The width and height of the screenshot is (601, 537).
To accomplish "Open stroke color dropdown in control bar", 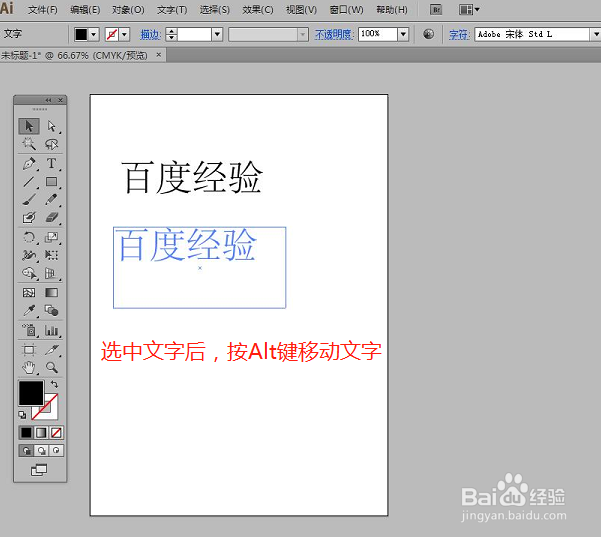I will point(125,34).
